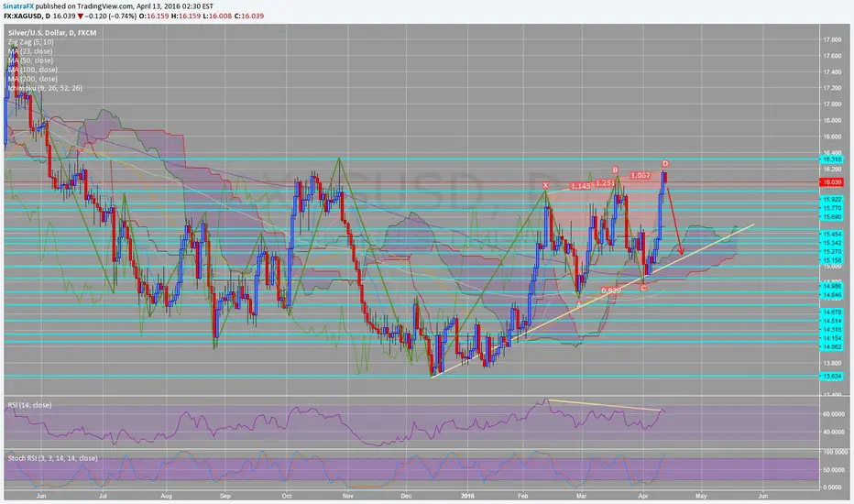Select the MA (100, close) indicator legend

(33, 70)
